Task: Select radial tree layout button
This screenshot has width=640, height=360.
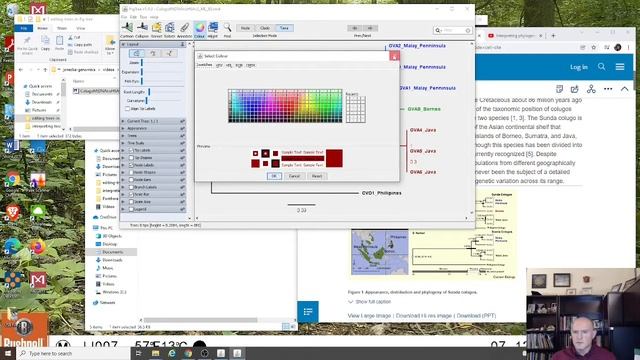Action: point(169,53)
